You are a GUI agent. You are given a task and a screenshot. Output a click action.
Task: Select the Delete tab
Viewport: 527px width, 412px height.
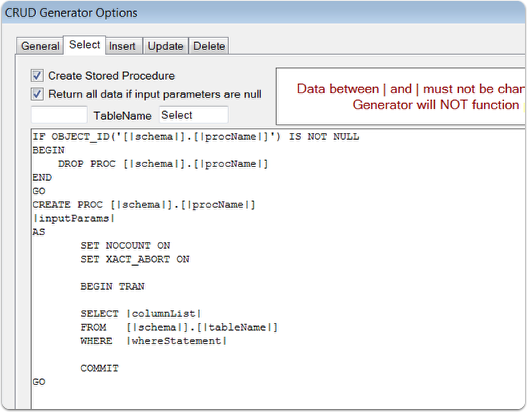point(209,46)
